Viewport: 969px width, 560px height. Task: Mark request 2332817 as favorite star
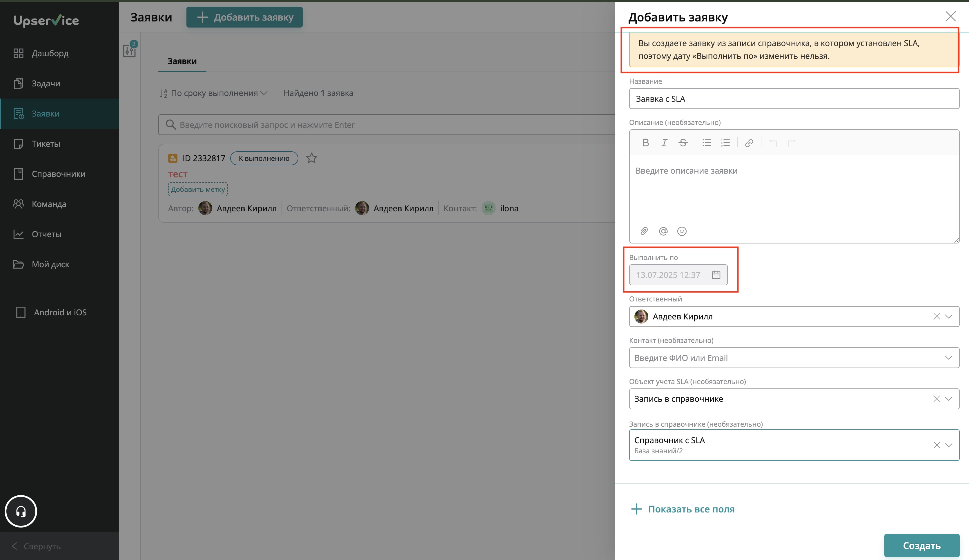311,158
